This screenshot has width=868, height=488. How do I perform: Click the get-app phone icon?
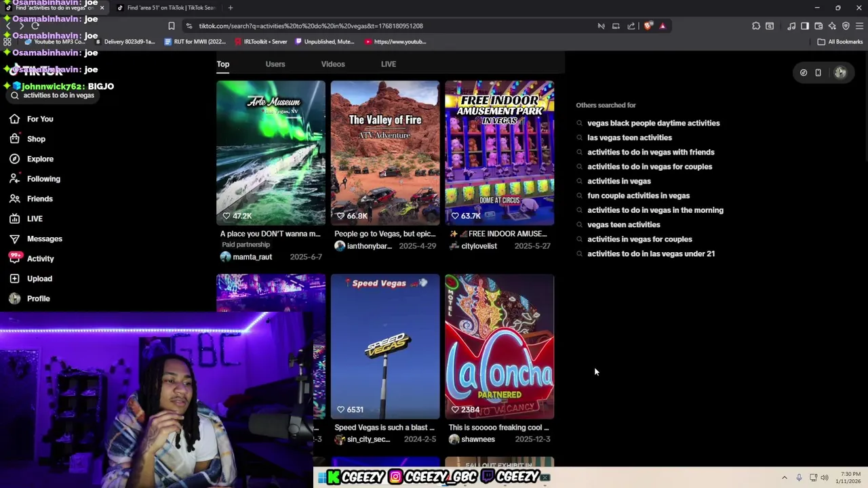coord(818,73)
